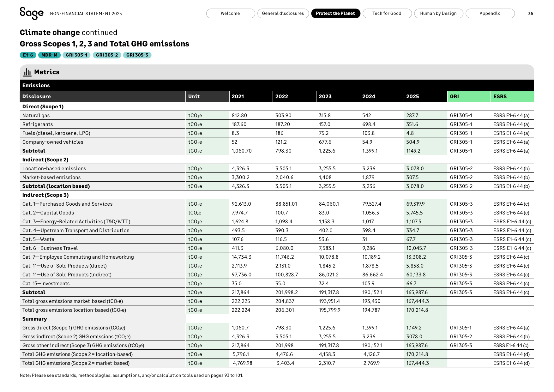
Task: Click the GRI 305-2 tag
Action: pos(107,55)
